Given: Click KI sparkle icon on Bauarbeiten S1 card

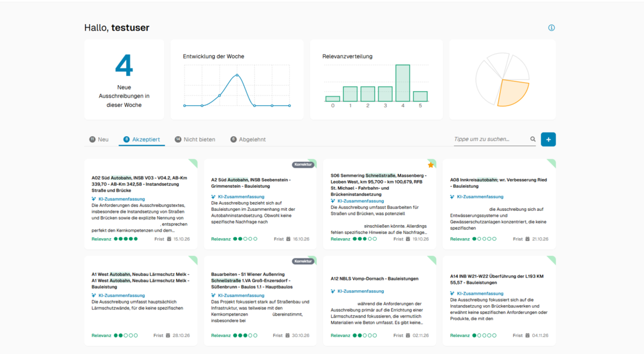Looking at the screenshot, I should pos(214,296).
